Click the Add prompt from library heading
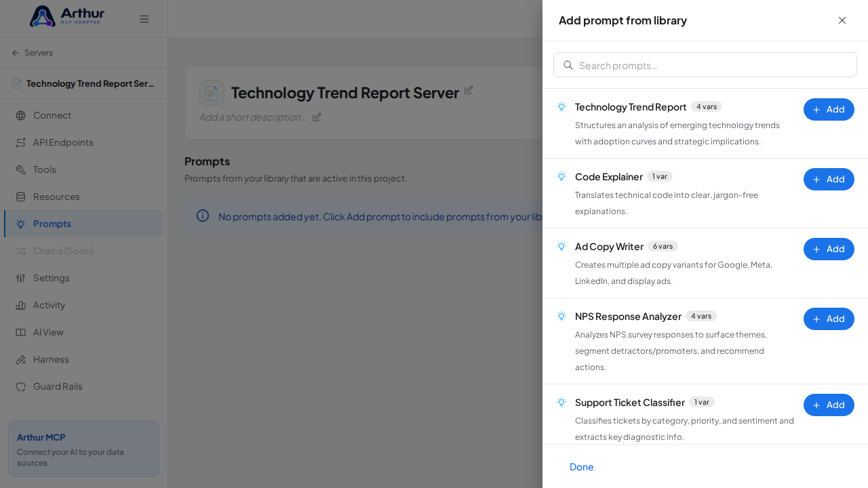The width and height of the screenshot is (868, 488). [x=623, y=20]
